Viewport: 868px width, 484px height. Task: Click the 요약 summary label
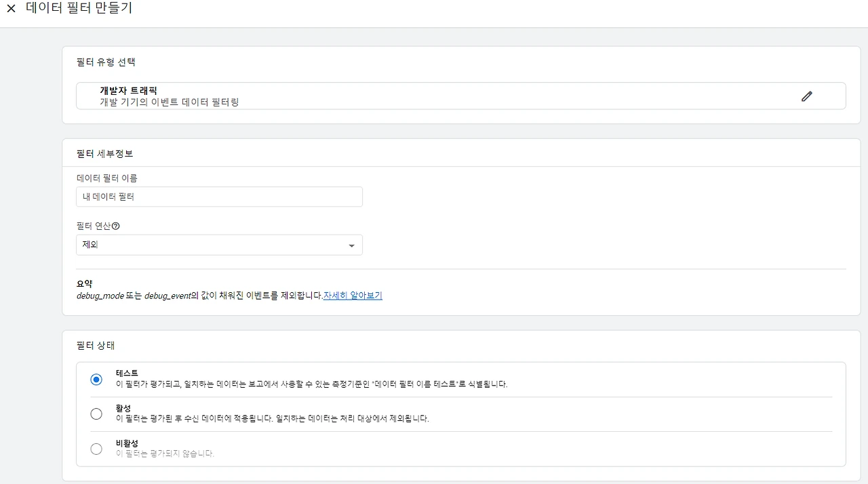[x=85, y=284]
